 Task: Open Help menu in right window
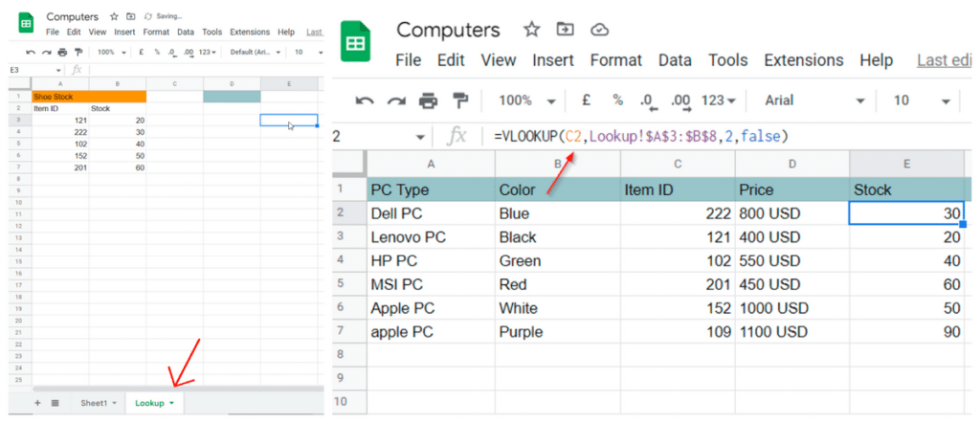(877, 60)
